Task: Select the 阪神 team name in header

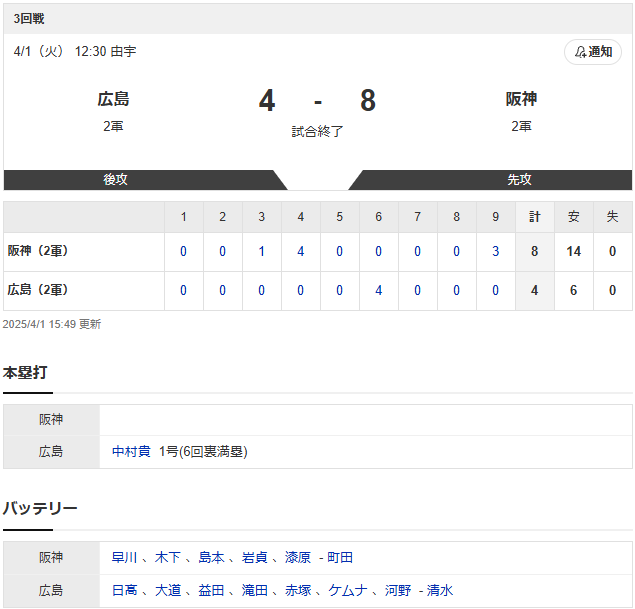Action: [x=521, y=99]
